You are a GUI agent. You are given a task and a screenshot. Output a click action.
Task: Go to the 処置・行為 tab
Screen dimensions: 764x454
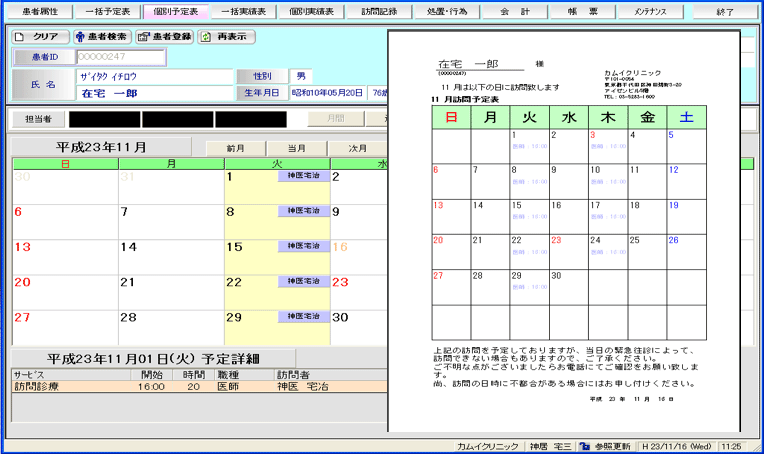(447, 12)
